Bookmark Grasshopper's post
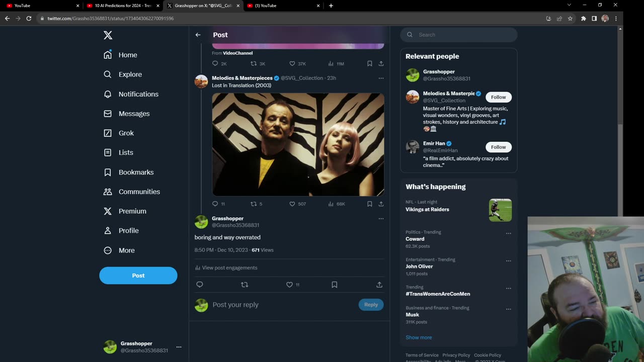644x362 pixels. [334, 285]
